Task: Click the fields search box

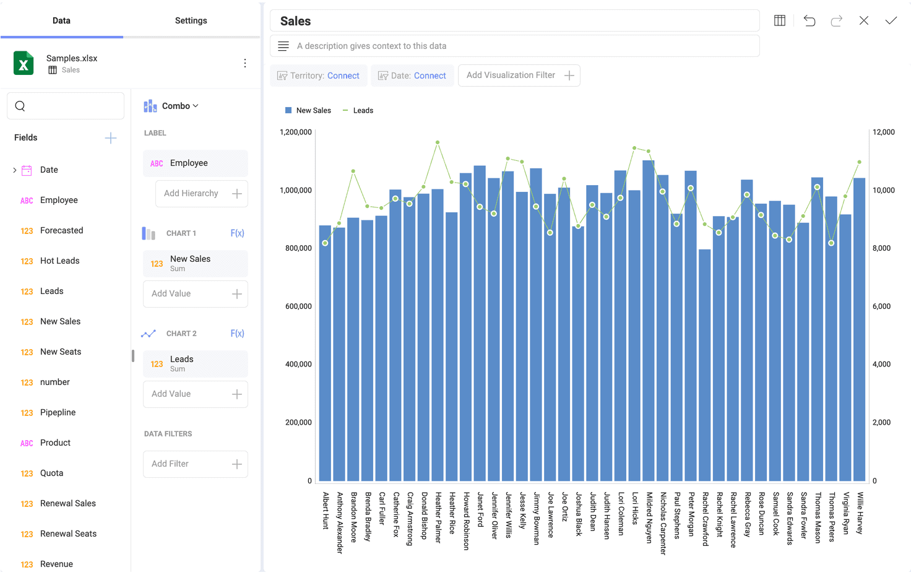Action: [x=66, y=106]
